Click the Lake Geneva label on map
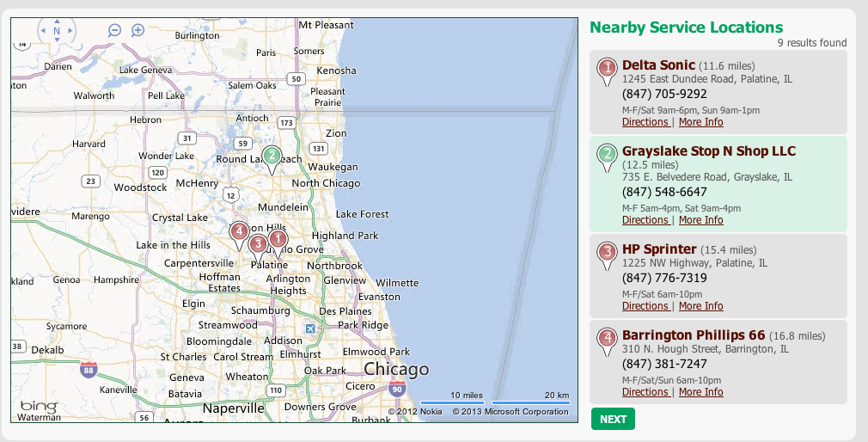 [x=145, y=70]
